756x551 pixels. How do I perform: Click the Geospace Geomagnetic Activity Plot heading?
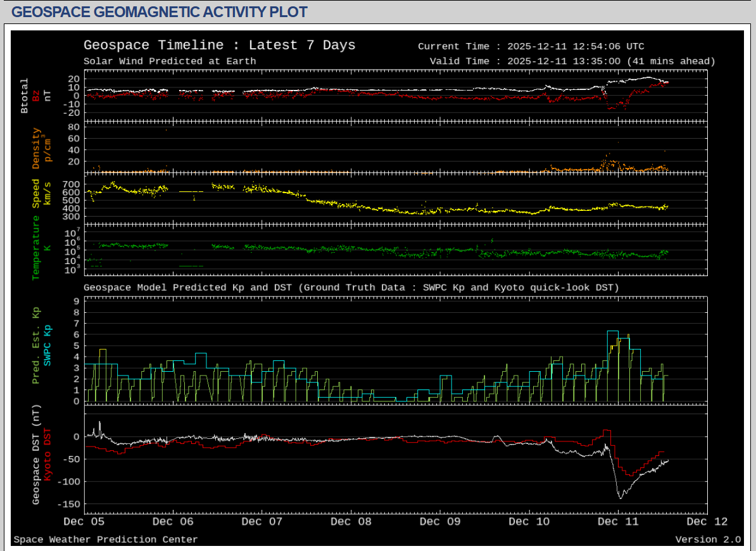point(160,12)
